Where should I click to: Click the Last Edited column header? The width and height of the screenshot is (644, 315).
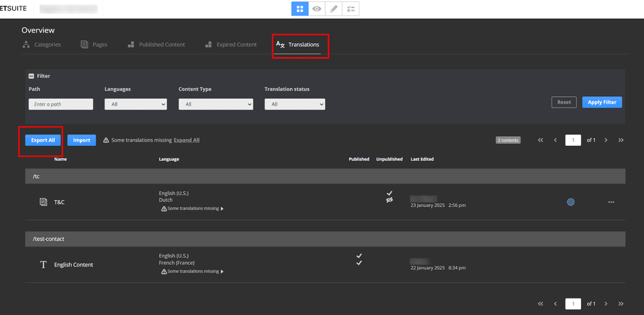pos(422,159)
